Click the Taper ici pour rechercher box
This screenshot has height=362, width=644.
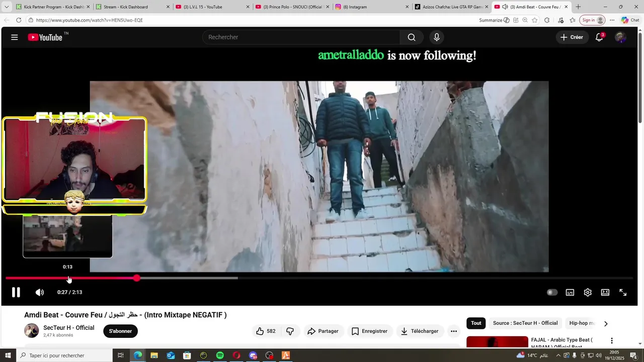(64, 355)
